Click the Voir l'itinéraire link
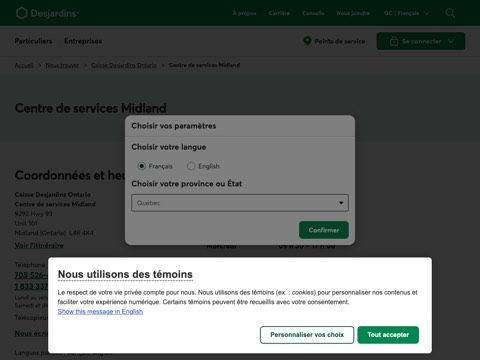The image size is (480, 360). click(39, 246)
